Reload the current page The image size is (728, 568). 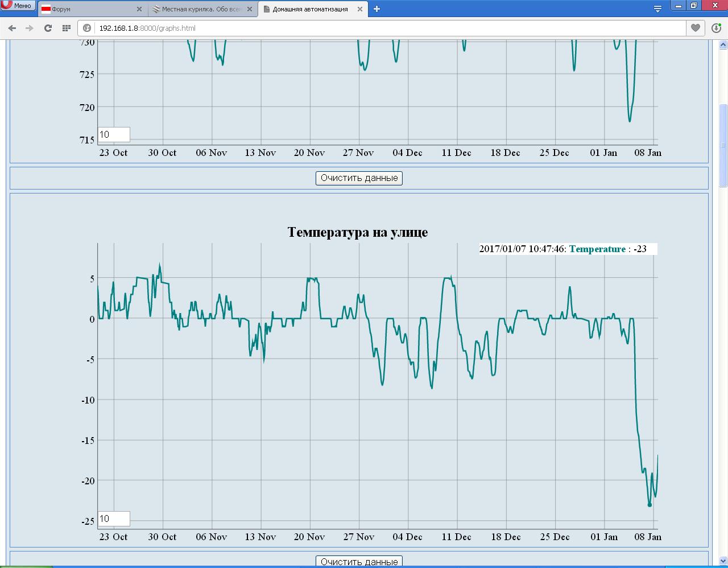click(48, 28)
